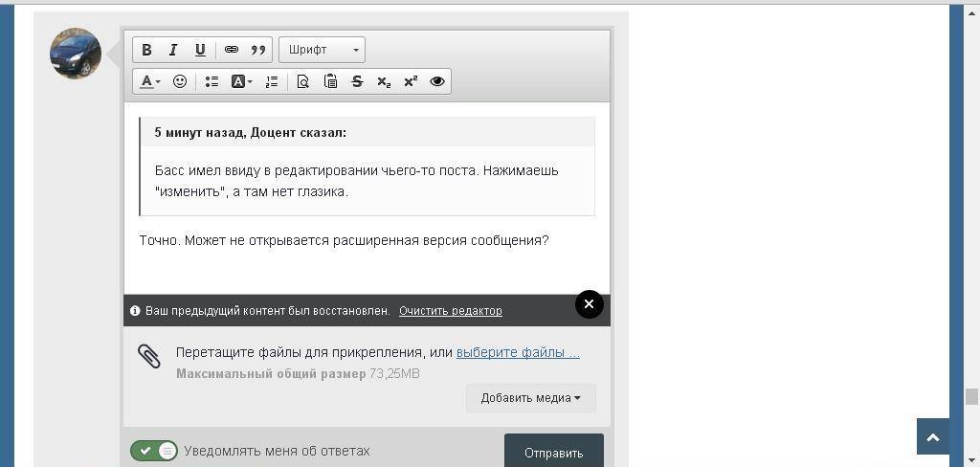
Task: Click paste from clipboard icon
Action: [330, 81]
